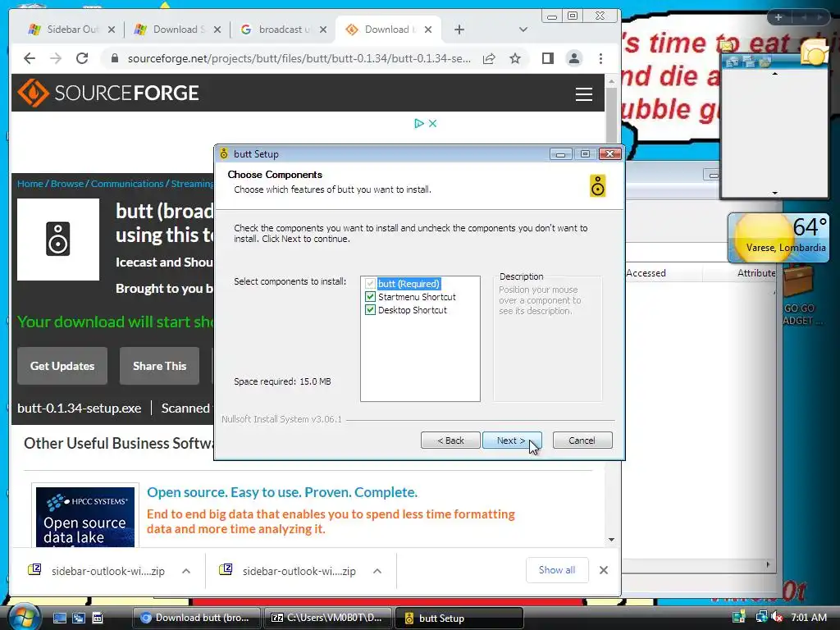The width and height of the screenshot is (840, 630).
Task: Close the Chrome downloads bar
Action: pos(604,570)
